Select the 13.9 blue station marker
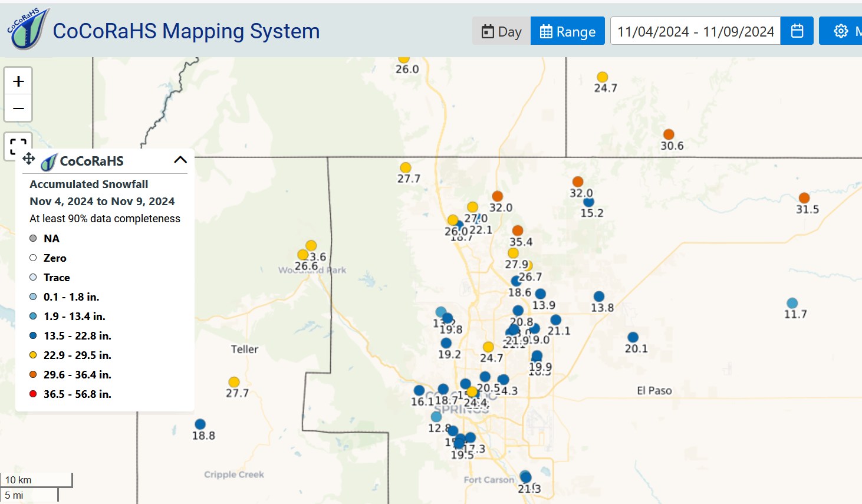This screenshot has height=504, width=862. tap(540, 294)
